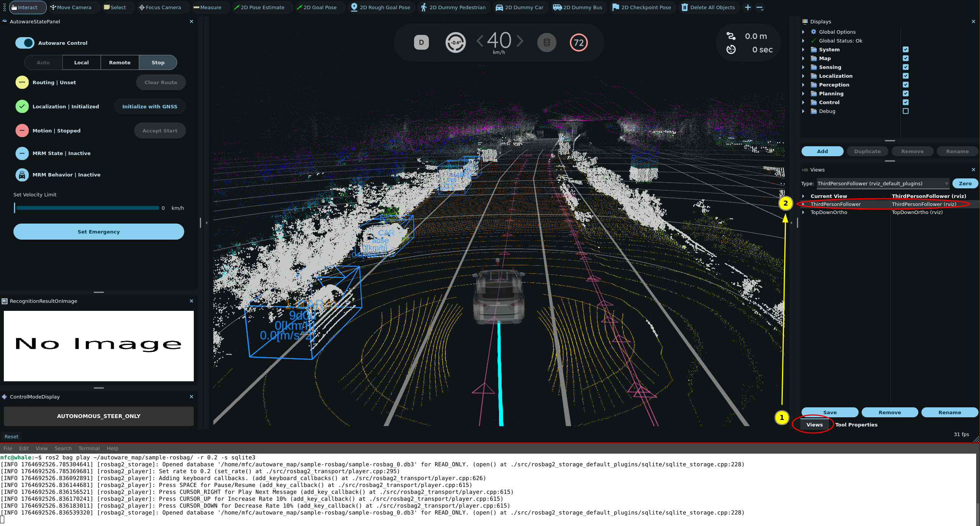Select the 2D Checkpoint Pose flag tool
Screen dimensions: 980x526
tap(641, 7)
